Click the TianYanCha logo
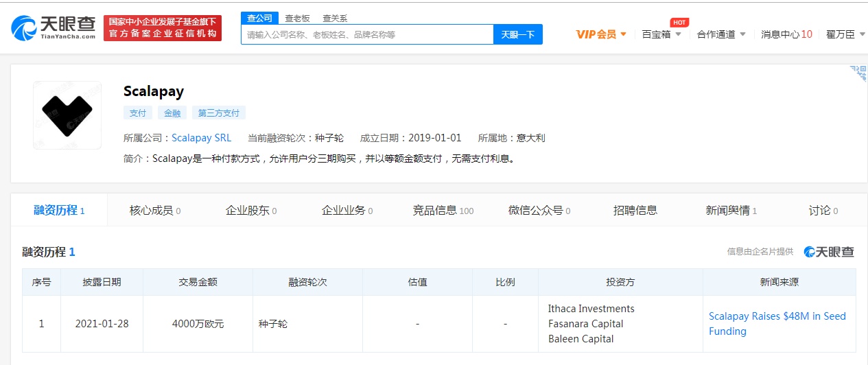The image size is (868, 365). click(x=54, y=27)
